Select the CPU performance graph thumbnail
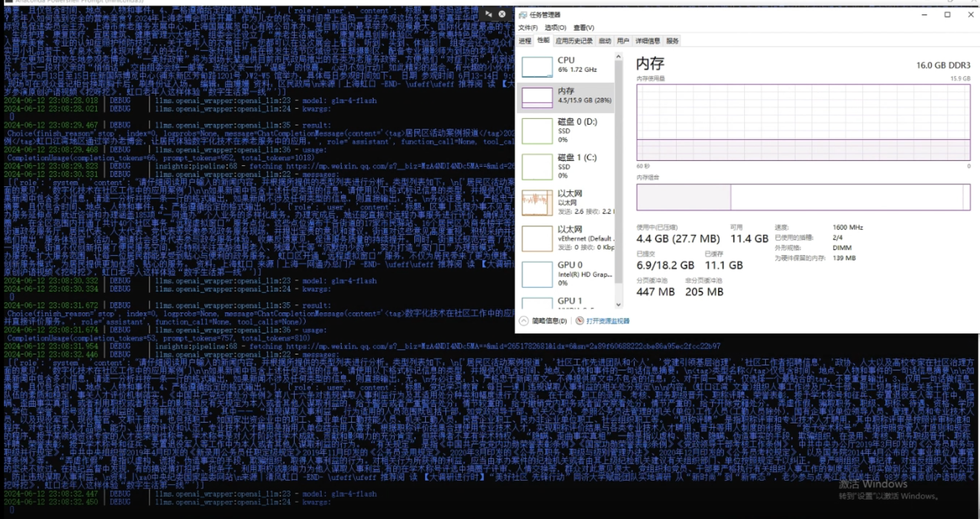 [537, 67]
